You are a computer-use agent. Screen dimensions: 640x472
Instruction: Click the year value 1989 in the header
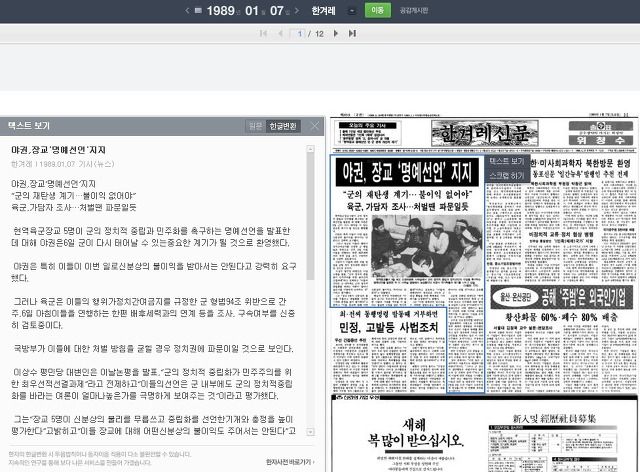[220, 11]
